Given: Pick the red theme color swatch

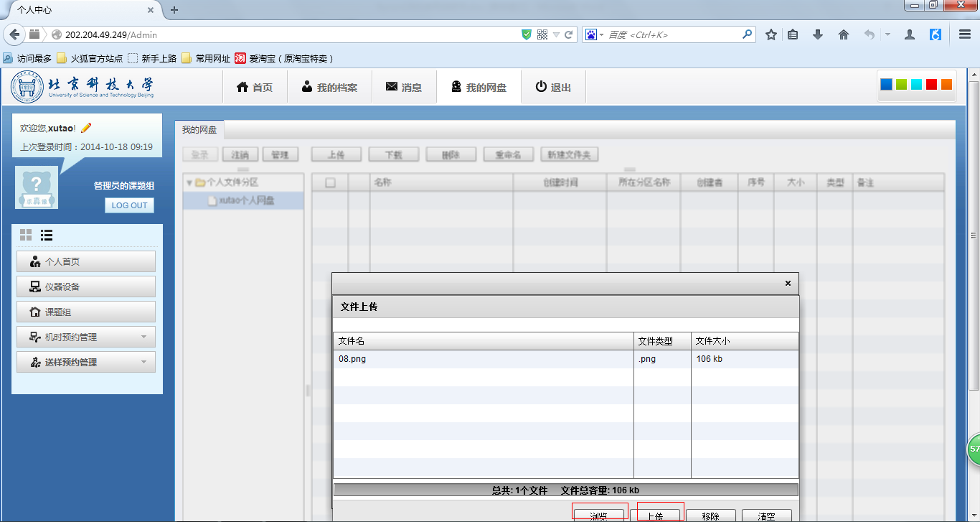Looking at the screenshot, I should pos(931,85).
